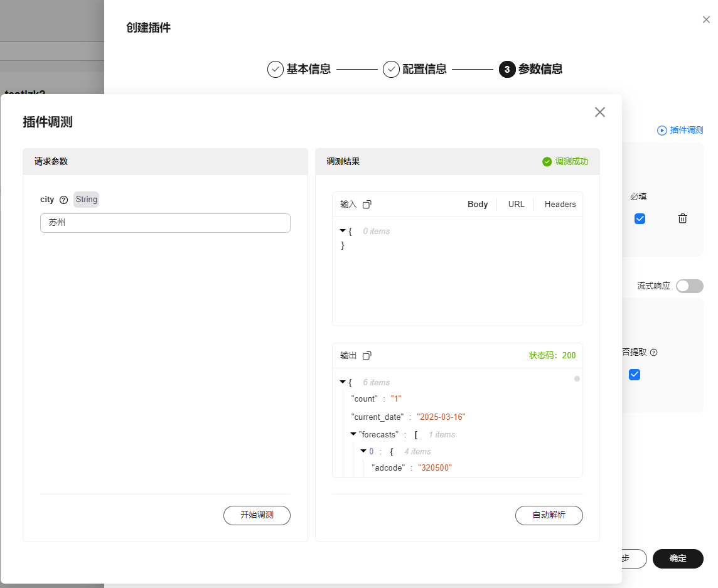Click the "2025-03-16" date value
This screenshot has height=588, width=718.
click(x=441, y=417)
